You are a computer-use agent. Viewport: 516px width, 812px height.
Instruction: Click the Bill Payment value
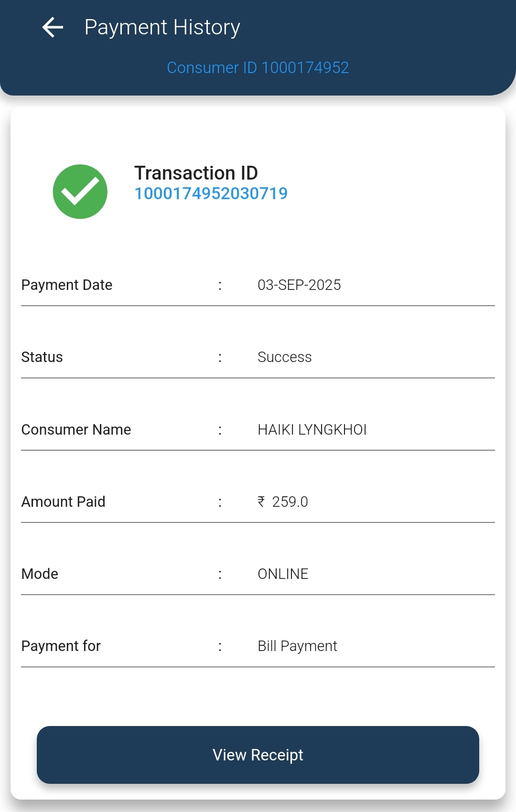(297, 646)
